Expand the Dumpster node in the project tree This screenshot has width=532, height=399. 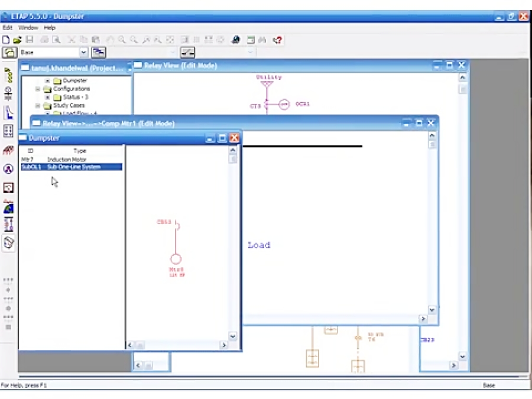(46, 80)
